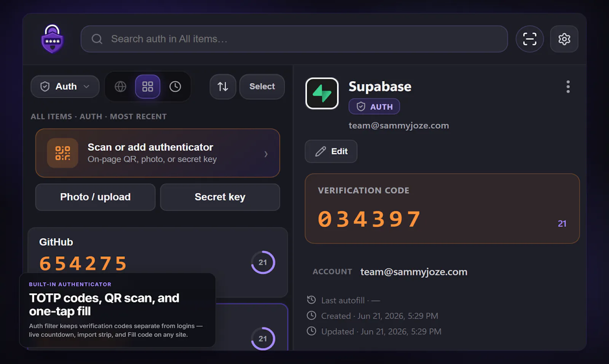Click the Last autofill history icon

point(311,300)
